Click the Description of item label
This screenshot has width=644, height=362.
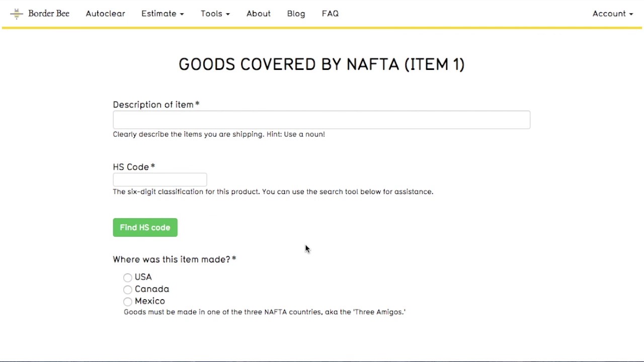tap(156, 105)
